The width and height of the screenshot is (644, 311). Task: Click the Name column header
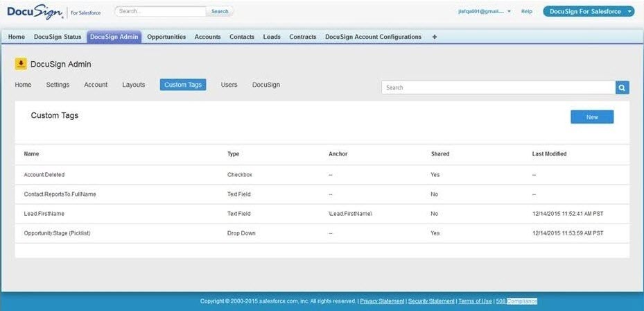click(x=32, y=154)
